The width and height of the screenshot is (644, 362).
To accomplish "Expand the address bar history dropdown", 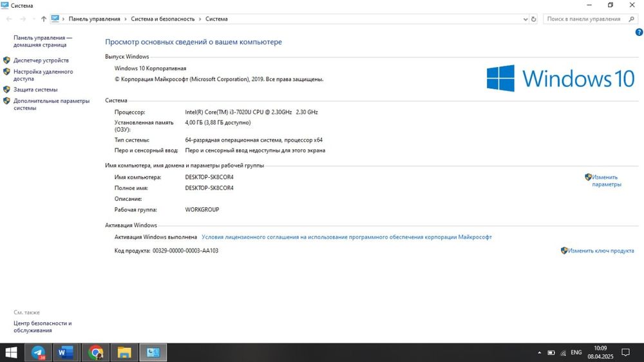I will pos(526,19).
